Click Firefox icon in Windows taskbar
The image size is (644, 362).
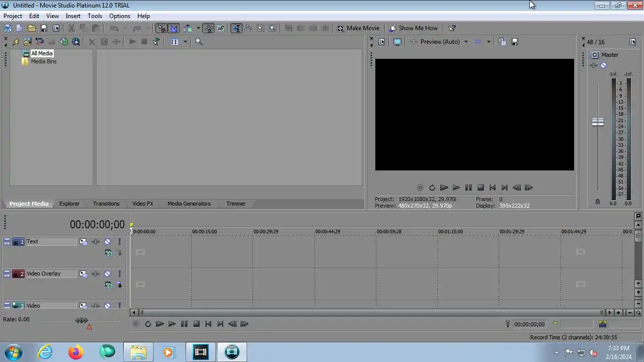(76, 352)
